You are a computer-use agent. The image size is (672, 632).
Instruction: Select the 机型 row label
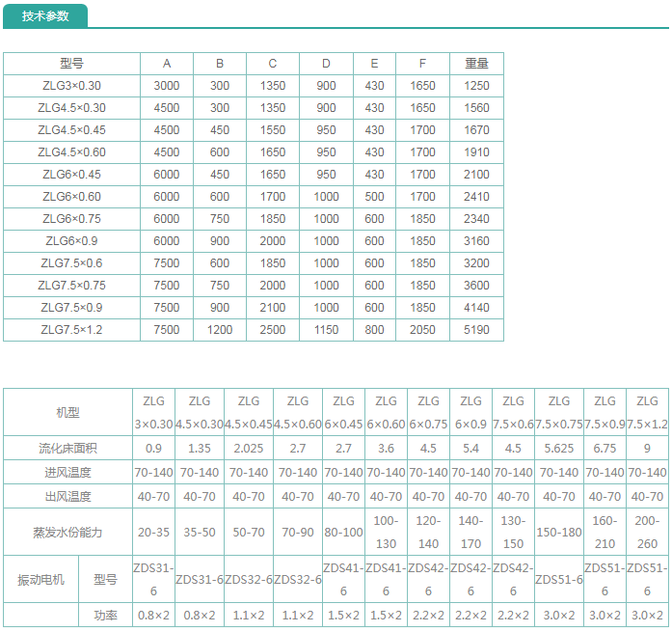point(67,413)
